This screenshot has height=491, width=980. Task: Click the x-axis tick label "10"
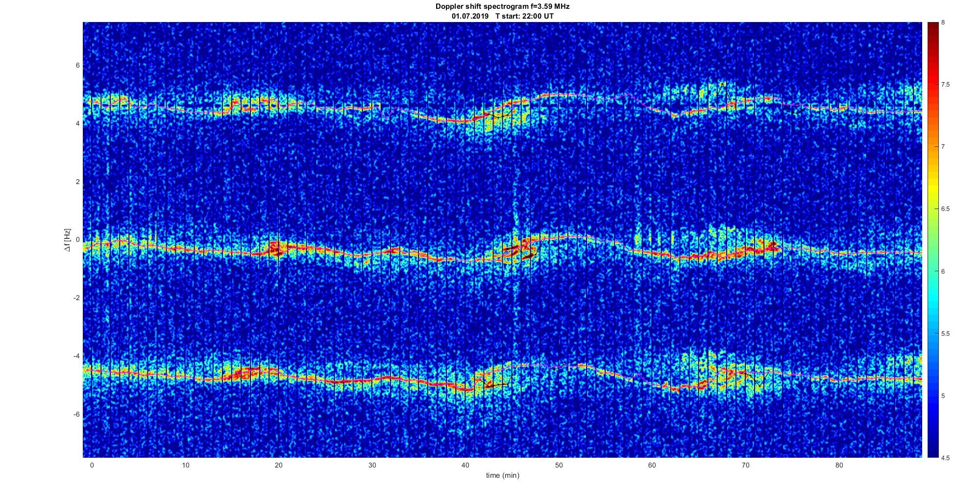click(185, 466)
